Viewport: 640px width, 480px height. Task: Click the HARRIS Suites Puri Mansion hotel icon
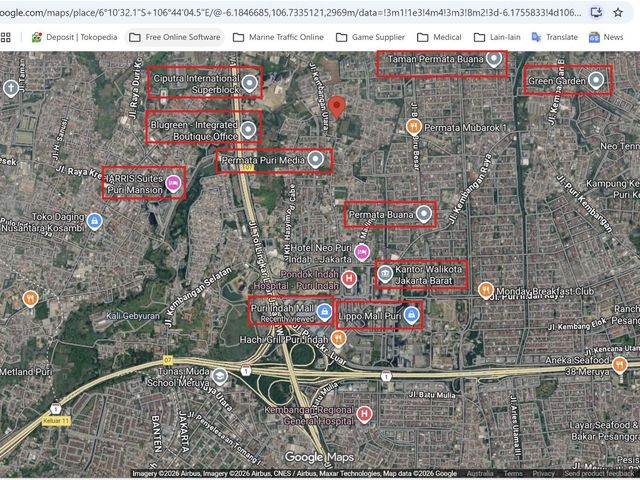[x=173, y=184]
